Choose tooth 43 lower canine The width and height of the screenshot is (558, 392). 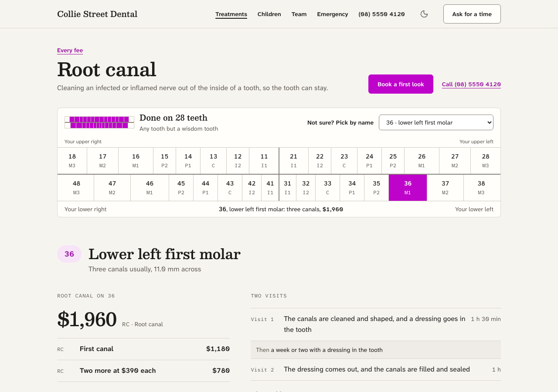[230, 188]
